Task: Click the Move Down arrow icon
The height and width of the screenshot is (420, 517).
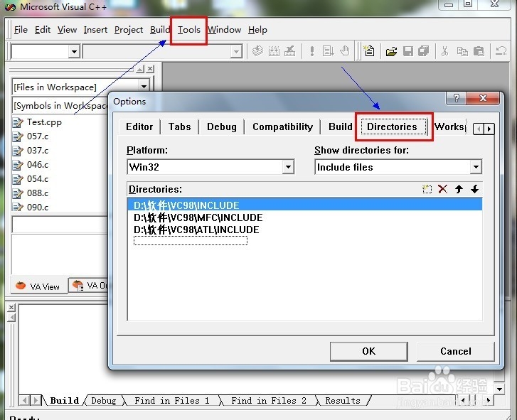Action: point(474,189)
